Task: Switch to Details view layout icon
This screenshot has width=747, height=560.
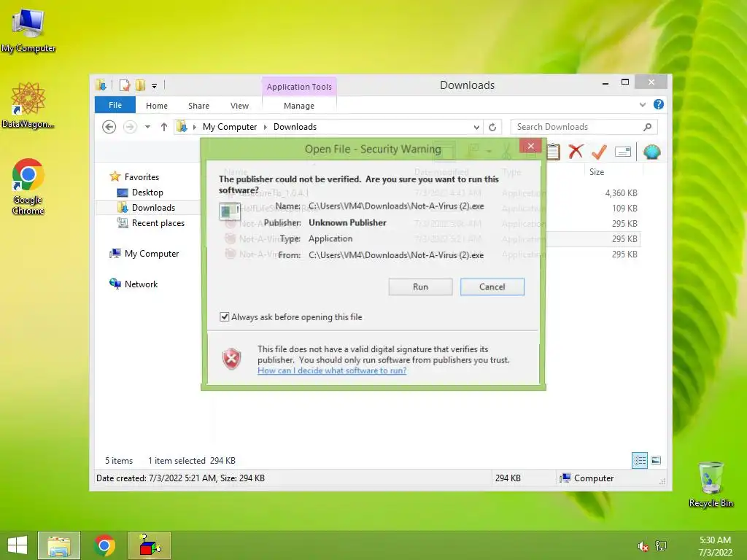Action: tap(639, 460)
